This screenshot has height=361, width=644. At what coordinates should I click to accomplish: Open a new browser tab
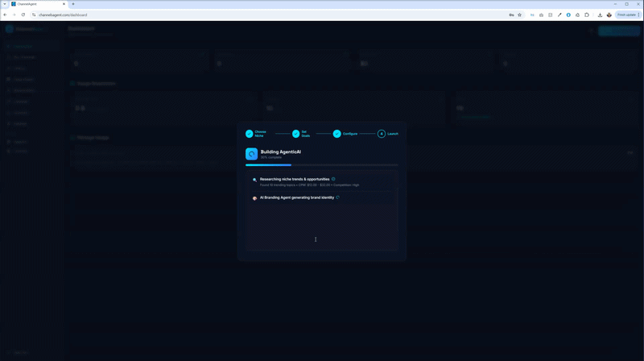click(x=73, y=4)
